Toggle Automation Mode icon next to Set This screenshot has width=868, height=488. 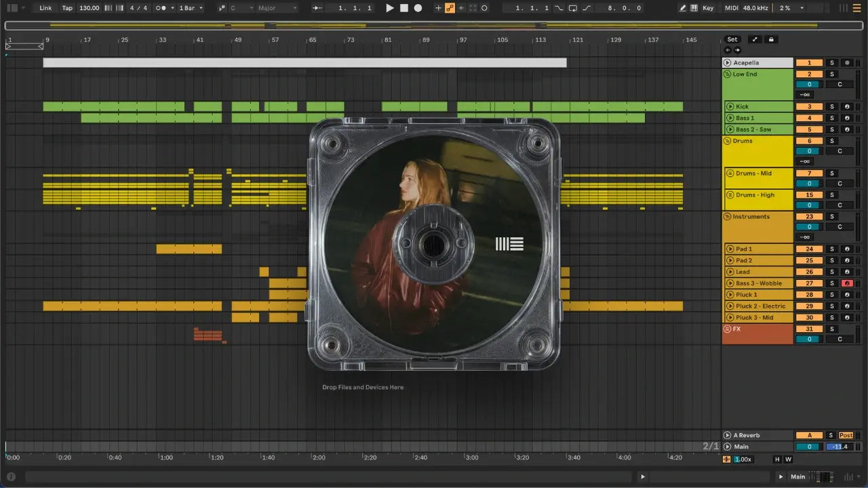point(755,39)
